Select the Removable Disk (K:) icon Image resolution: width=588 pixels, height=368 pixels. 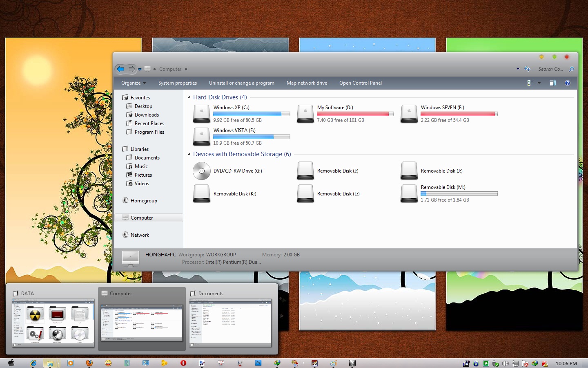pyautogui.click(x=201, y=194)
